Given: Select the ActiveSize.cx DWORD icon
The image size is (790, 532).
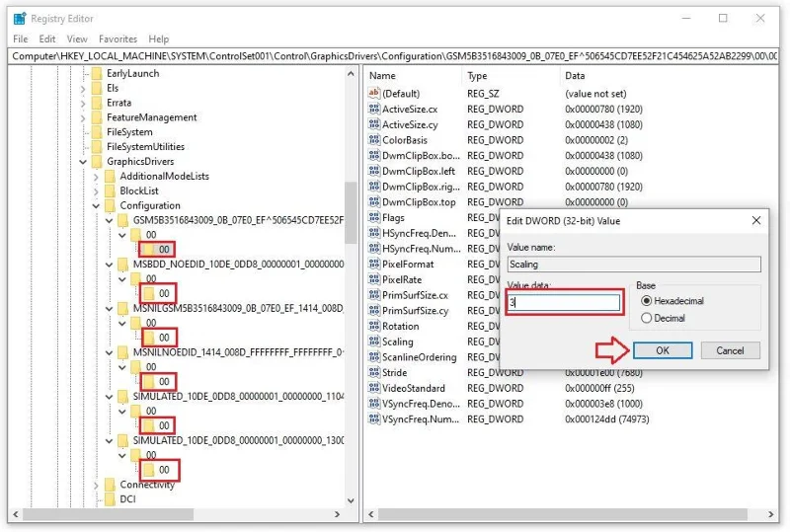Looking at the screenshot, I should [x=373, y=109].
